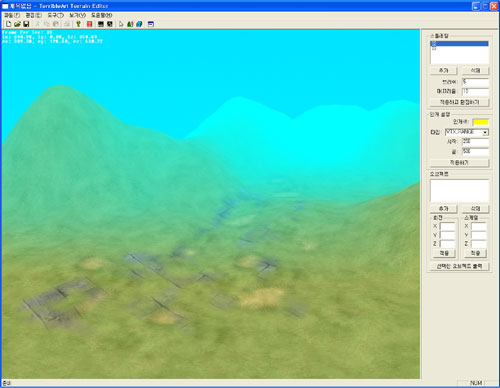The image size is (500, 388).
Task: Click 추가 button under the splatting list
Action: [444, 71]
